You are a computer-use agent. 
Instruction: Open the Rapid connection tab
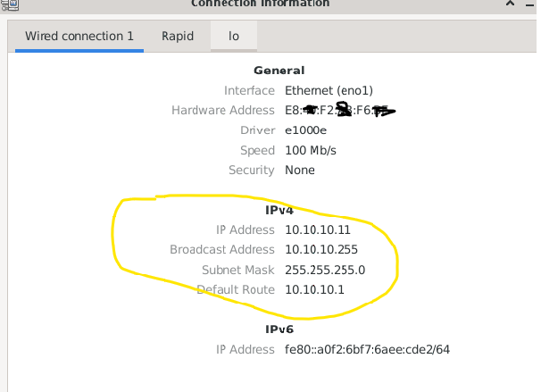coord(178,36)
